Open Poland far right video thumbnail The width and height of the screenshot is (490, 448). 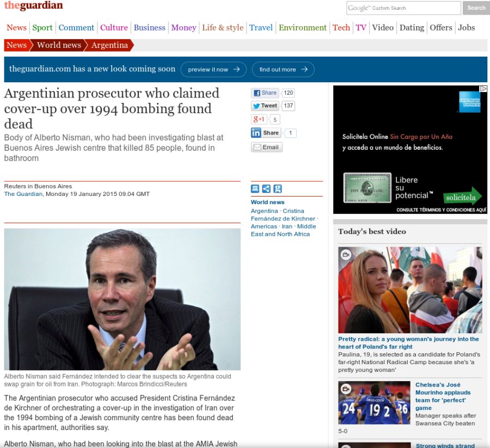410,290
